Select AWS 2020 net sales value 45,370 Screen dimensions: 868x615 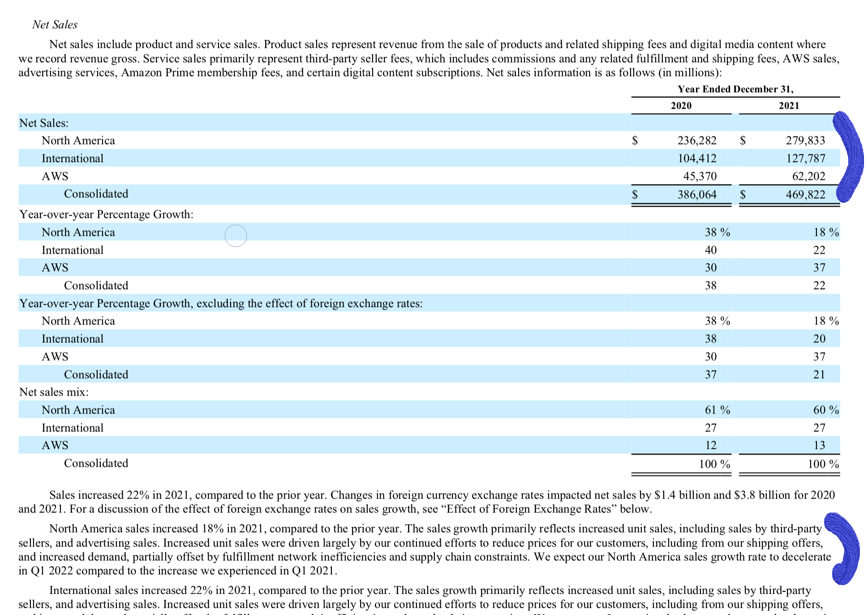pos(700,176)
